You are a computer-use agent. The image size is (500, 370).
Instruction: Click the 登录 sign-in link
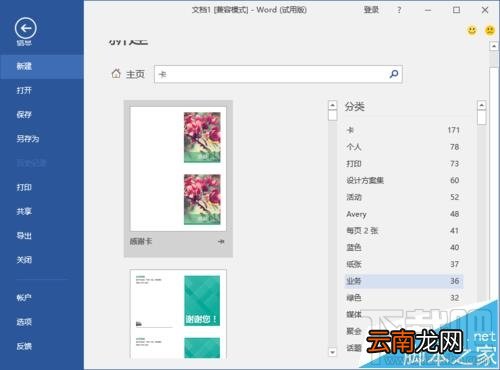(371, 10)
